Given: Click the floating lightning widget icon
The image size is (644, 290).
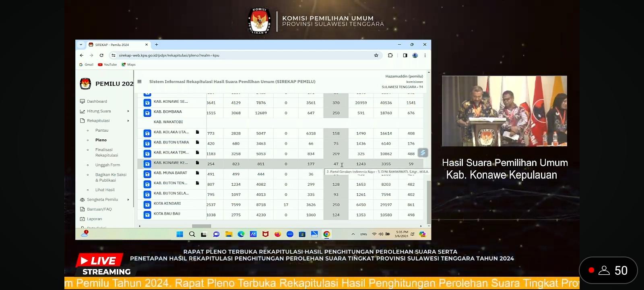Looking at the screenshot, I should [x=423, y=153].
